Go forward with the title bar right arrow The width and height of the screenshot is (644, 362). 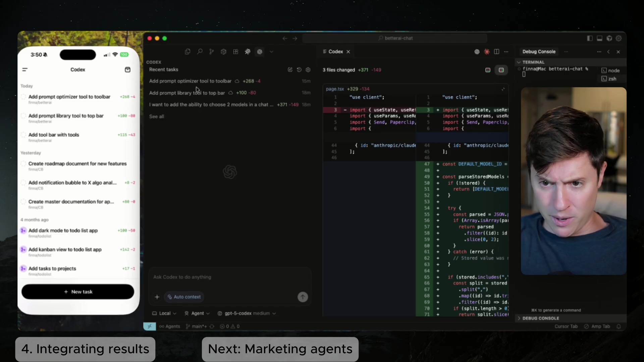click(x=294, y=39)
